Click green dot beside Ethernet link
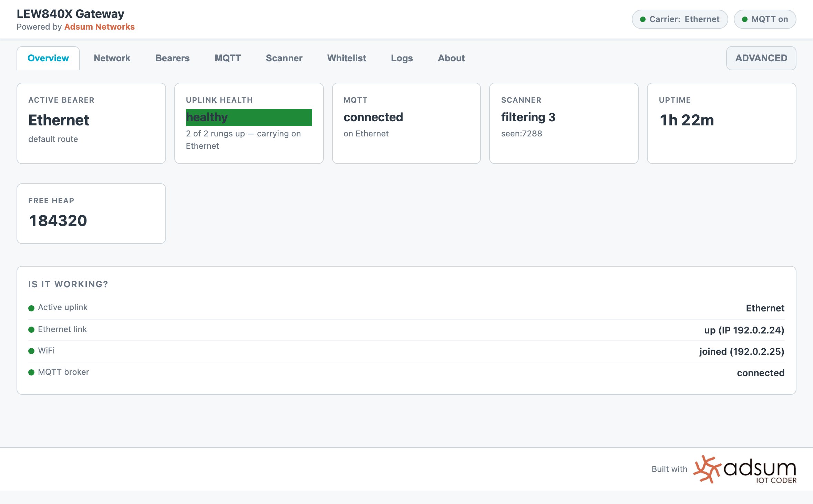The height and width of the screenshot is (504, 813). 31,330
